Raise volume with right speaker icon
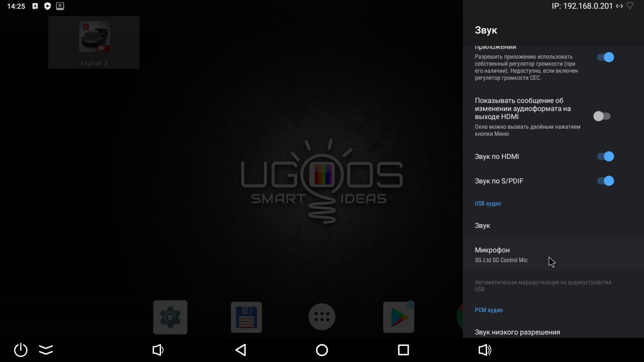Image resolution: width=644 pixels, height=362 pixels. click(485, 350)
